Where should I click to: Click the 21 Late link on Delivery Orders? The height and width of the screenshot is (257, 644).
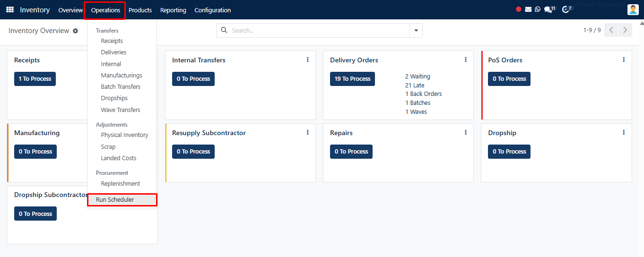[415, 86]
